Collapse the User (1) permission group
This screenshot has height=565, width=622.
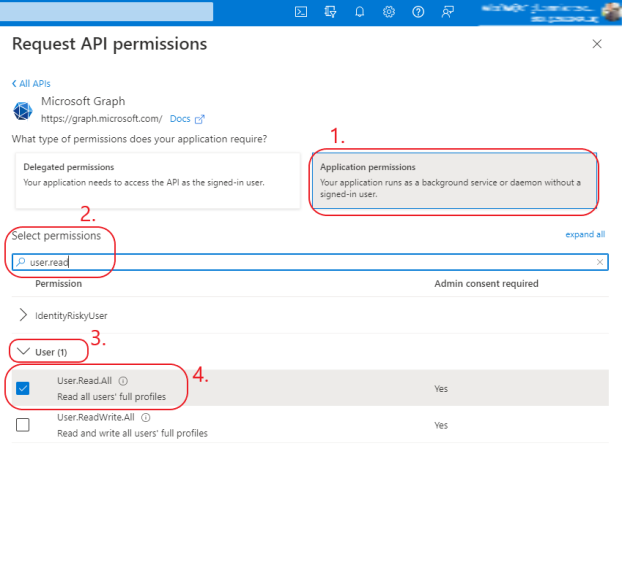[24, 352]
